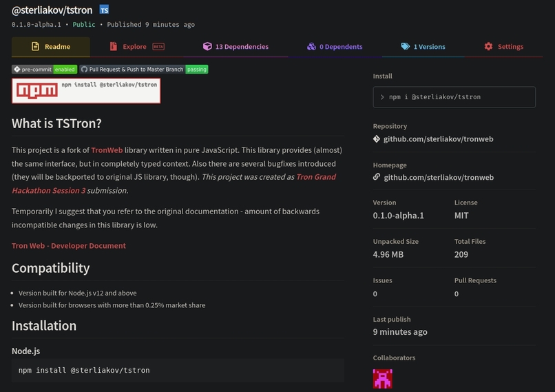This screenshot has width=555, height=392.
Task: Click the collaborator avatar
Action: (383, 379)
